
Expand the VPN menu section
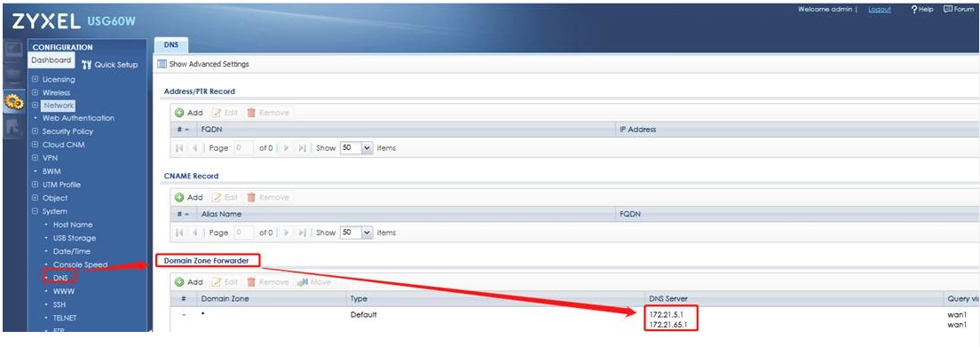pyautogui.click(x=35, y=158)
